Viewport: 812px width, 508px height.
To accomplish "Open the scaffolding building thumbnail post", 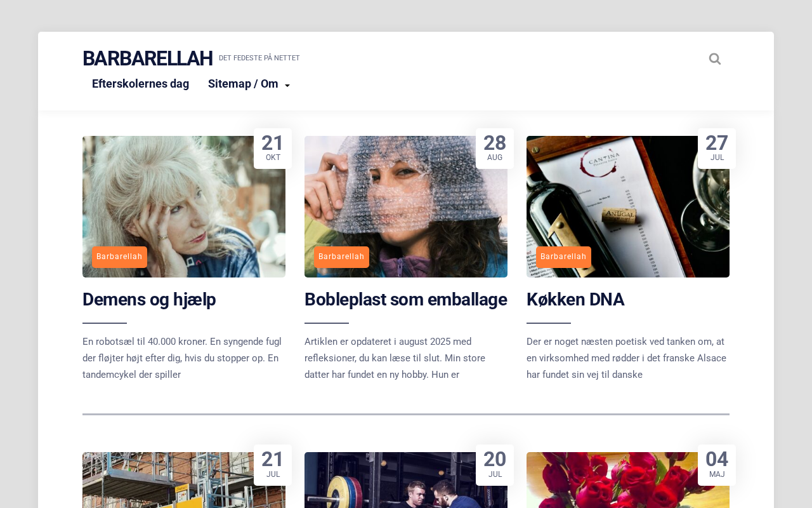I will coord(184,480).
